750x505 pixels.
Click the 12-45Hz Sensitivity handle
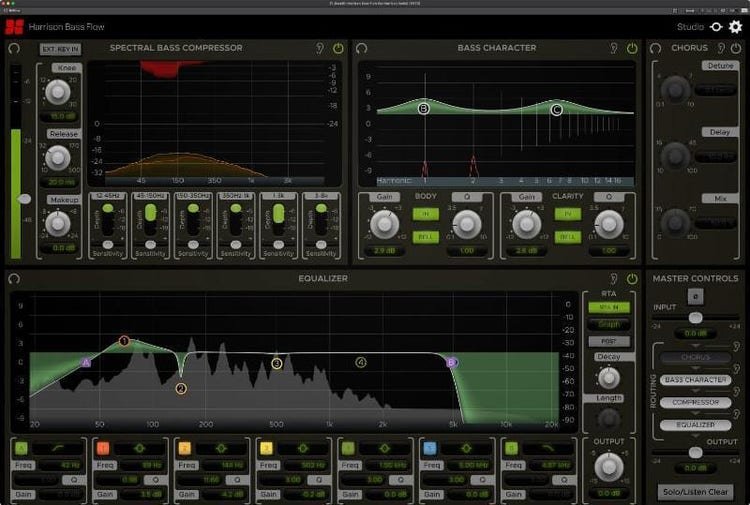pos(108,244)
